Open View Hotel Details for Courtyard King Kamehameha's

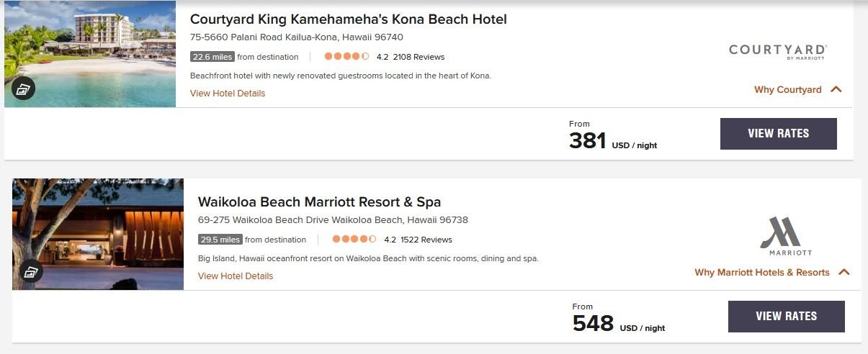[x=228, y=94]
